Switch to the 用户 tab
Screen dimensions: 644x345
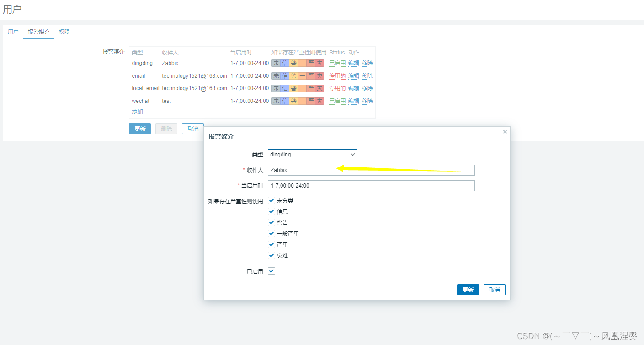click(13, 32)
